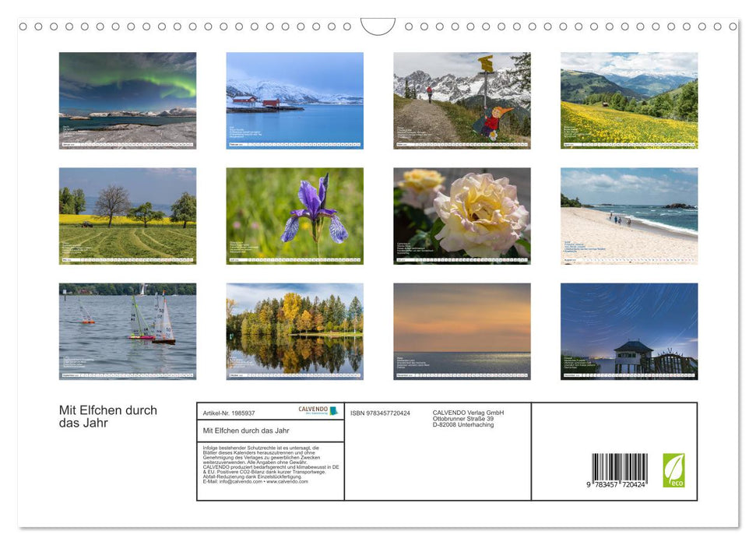Select the purple iris flower photo

294,216
